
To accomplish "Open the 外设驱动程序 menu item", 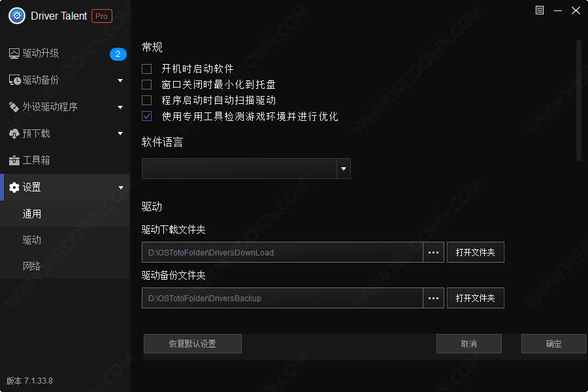I will pos(65,107).
